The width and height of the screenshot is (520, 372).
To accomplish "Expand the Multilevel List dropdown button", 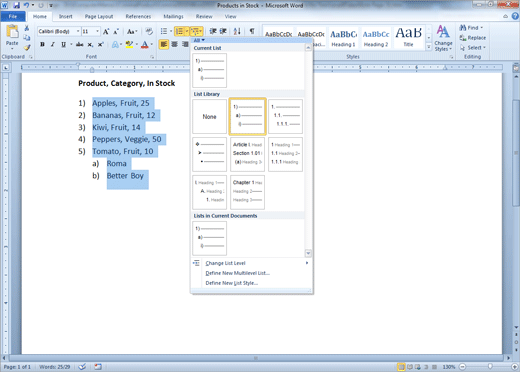I will [x=201, y=31].
